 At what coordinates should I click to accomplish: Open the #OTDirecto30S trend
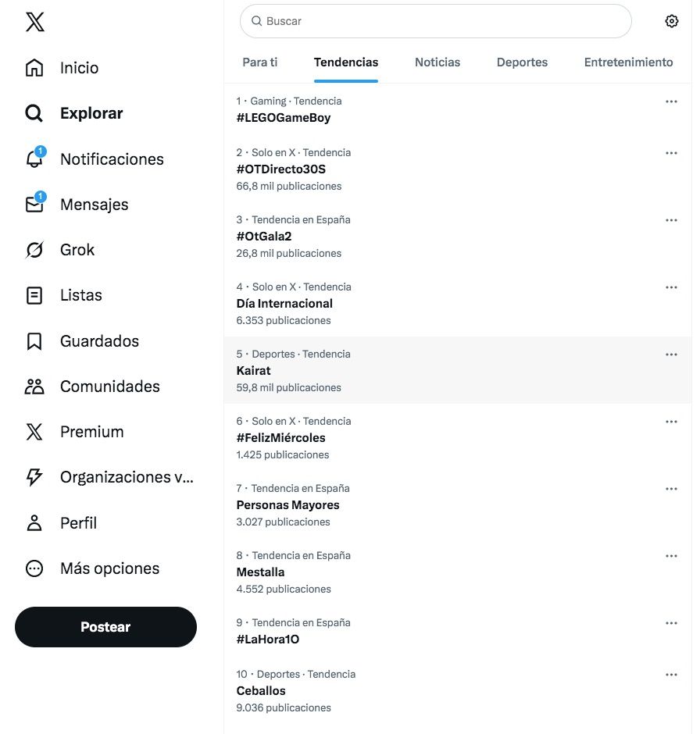pos(281,169)
